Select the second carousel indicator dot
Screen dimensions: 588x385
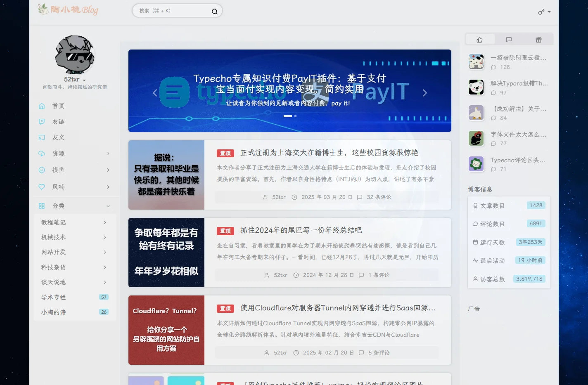point(295,116)
